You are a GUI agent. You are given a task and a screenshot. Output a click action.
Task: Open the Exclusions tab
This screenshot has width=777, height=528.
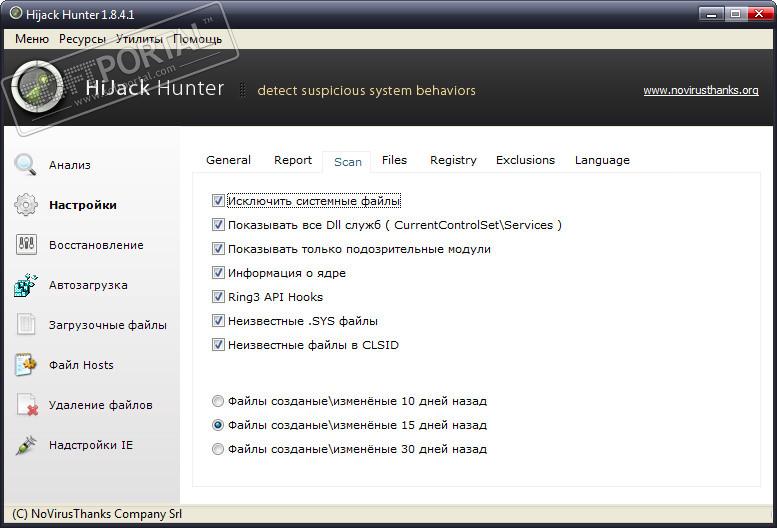coord(525,160)
